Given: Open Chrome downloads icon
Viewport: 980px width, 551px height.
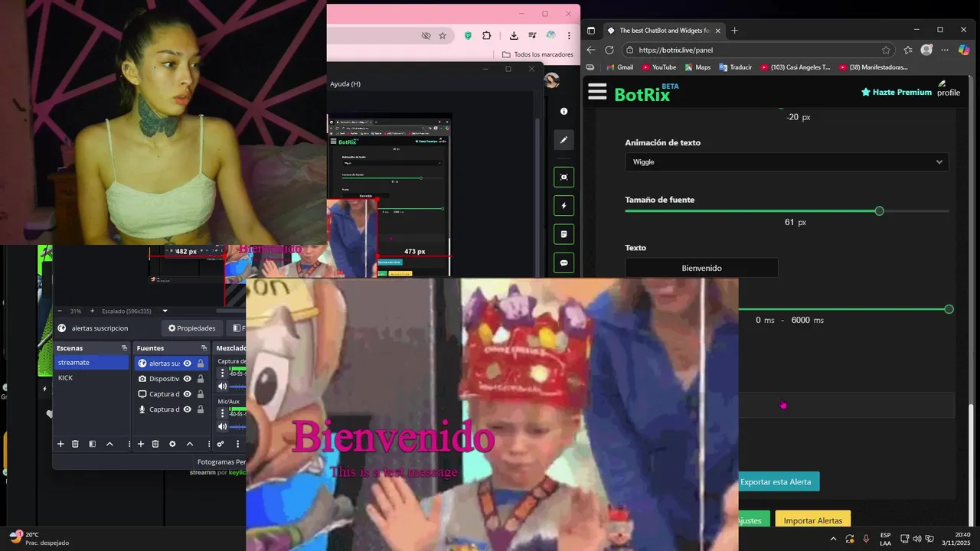Looking at the screenshot, I should 514,35.
